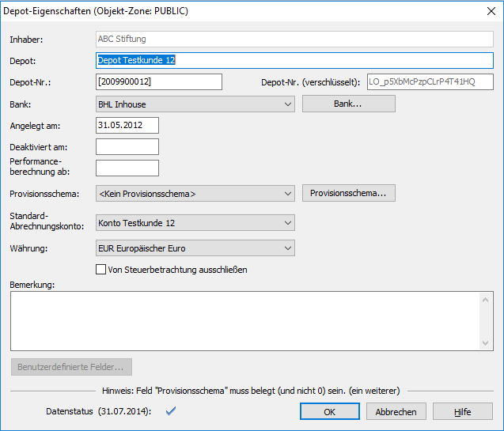
Task: Enable 'Von Steuerbetrachtung ausschließen' checkbox
Action: [100, 270]
